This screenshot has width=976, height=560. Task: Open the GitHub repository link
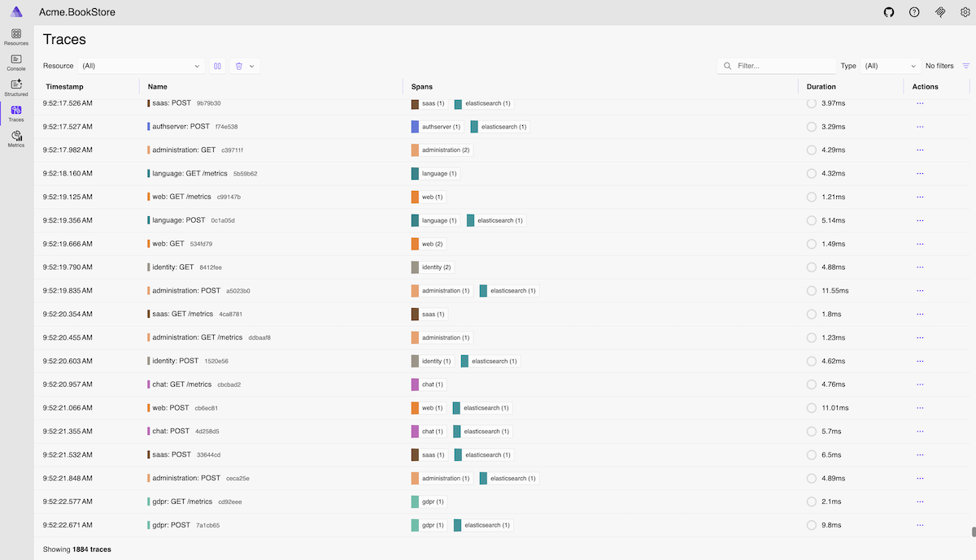pyautogui.click(x=888, y=12)
